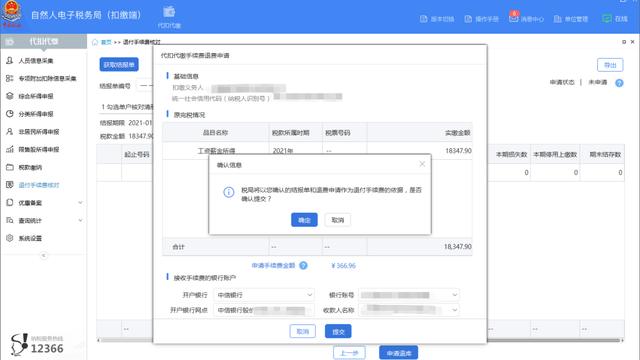Screen dimensions: 640x360
Task: Click the ¥366.96 fee amount
Action: (343, 266)
